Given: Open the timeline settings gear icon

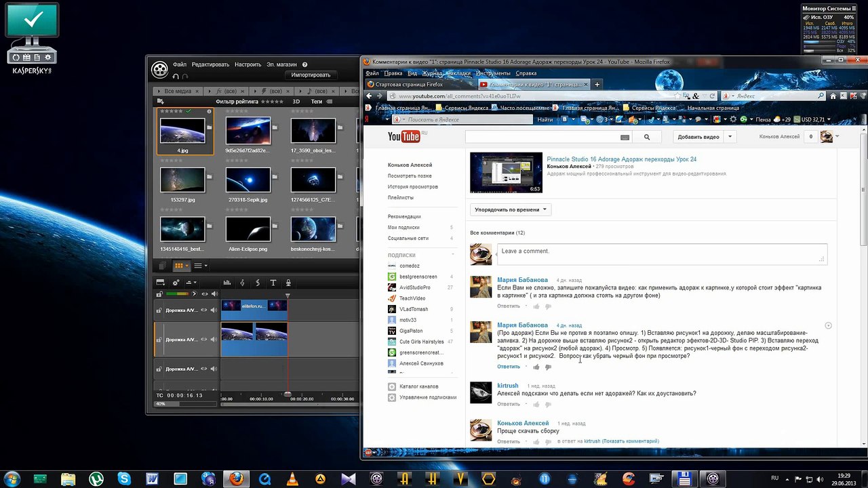Looking at the screenshot, I should tap(176, 283).
